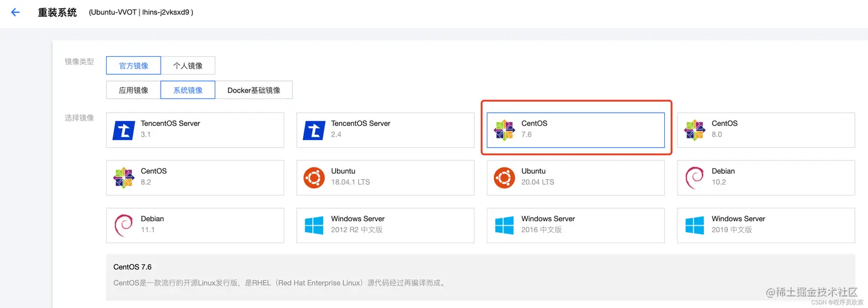Select the 2.4 version text under TencentOS Server
The width and height of the screenshot is (868, 308).
point(336,134)
